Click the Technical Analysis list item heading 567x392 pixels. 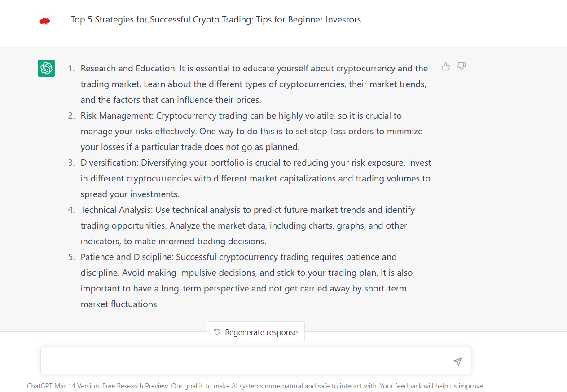pos(117,210)
